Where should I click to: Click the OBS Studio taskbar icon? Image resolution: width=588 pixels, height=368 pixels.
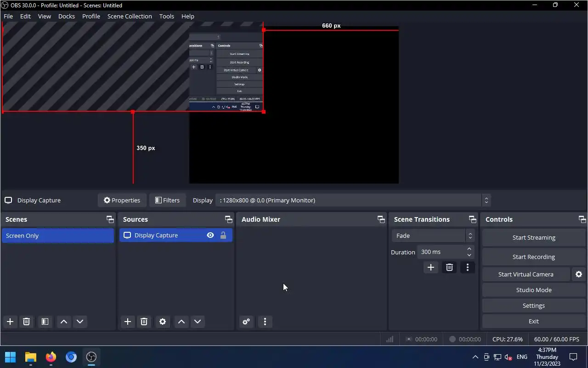click(x=91, y=357)
